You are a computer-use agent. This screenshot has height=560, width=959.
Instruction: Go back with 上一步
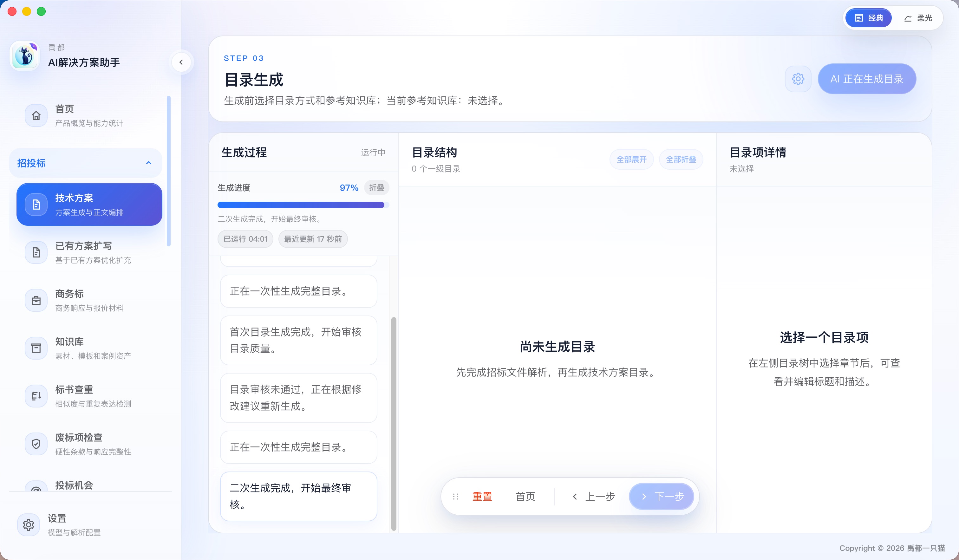(x=594, y=497)
